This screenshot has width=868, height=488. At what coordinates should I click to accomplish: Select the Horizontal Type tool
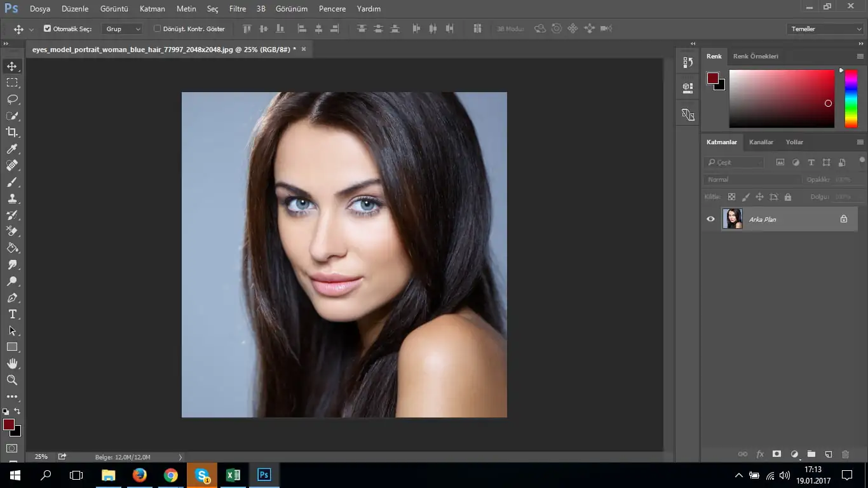click(12, 314)
